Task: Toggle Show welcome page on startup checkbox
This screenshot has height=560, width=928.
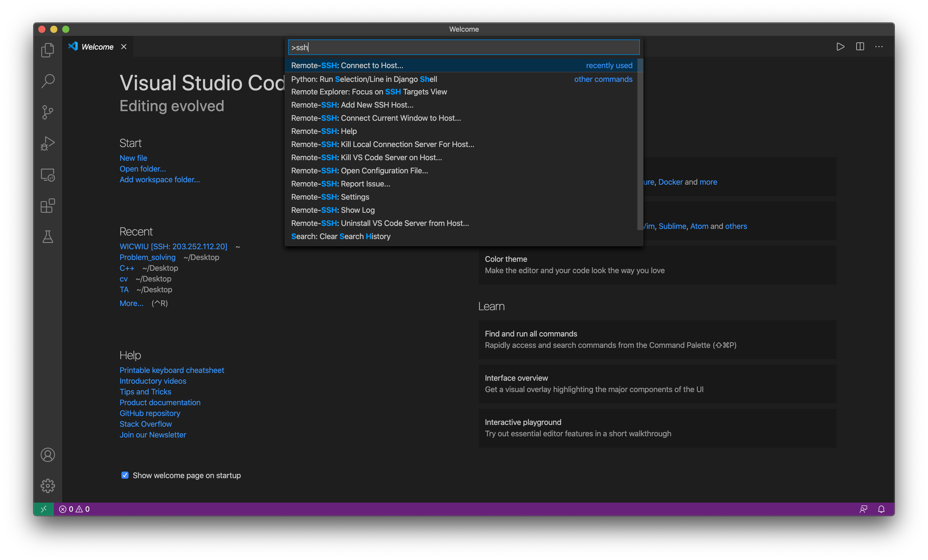Action: (x=125, y=475)
